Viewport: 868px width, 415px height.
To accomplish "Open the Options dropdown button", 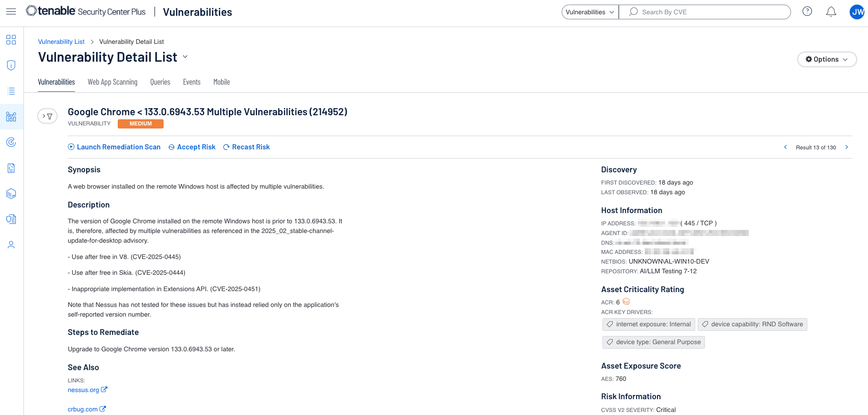I will pos(827,59).
